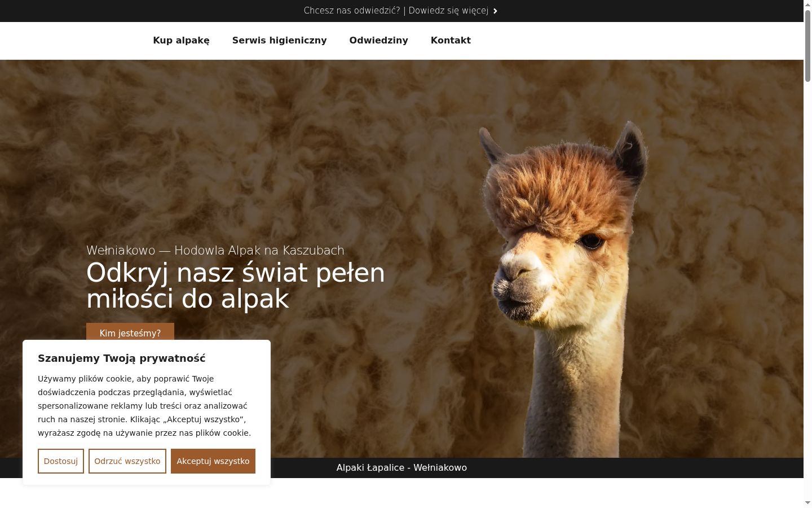Click the scrollbar up arrow
The width and height of the screenshot is (812, 508).
coord(807,4)
